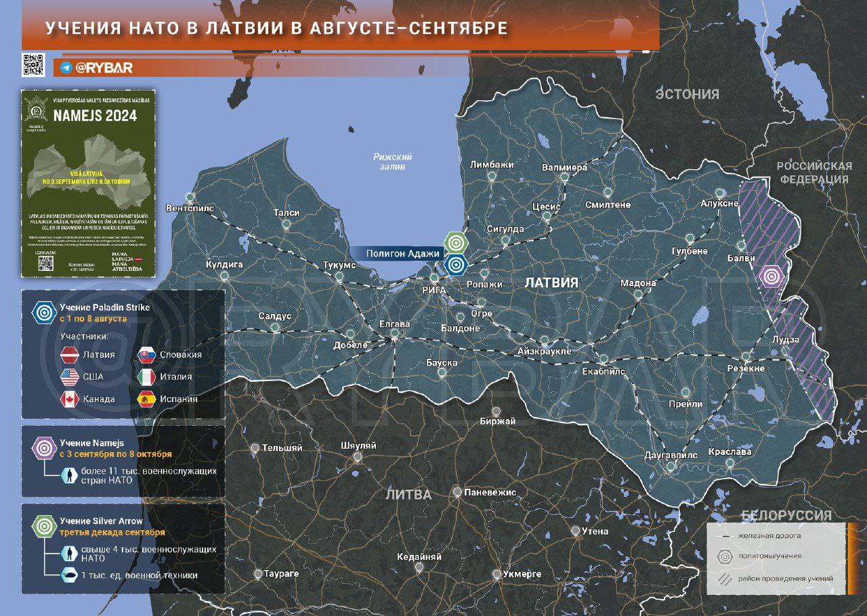This screenshot has height=616, width=867.
Task: Click the purple hexagon marker on the map near Балви
Action: (x=770, y=276)
